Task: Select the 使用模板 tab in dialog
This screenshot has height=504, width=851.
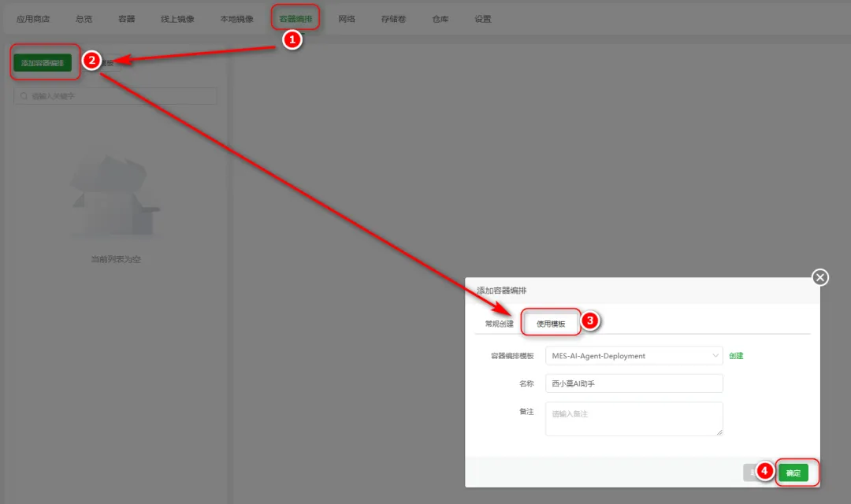Action: pos(551,324)
